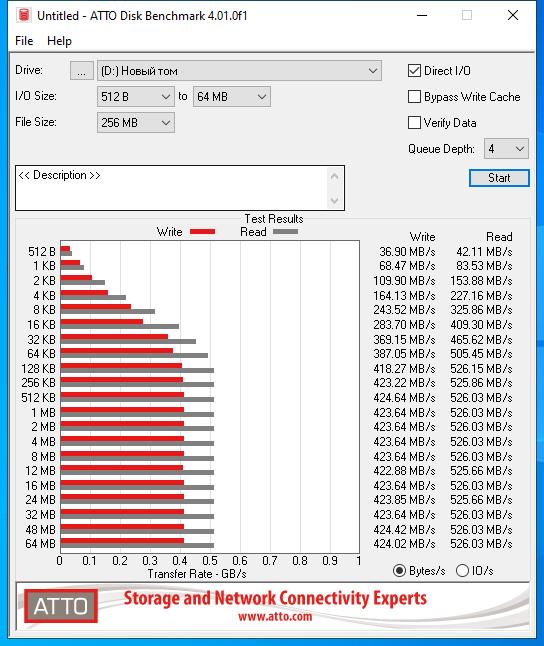Click the ATTO Disk Benchmark title bar icon
The image size is (544, 646).
click(24, 15)
